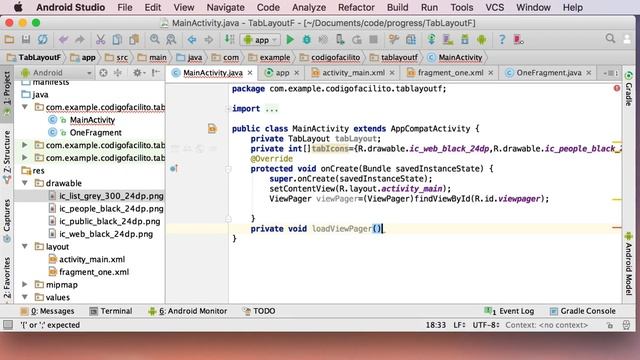Click the Navigate Forward arrow
640x360 pixels.
click(209, 40)
